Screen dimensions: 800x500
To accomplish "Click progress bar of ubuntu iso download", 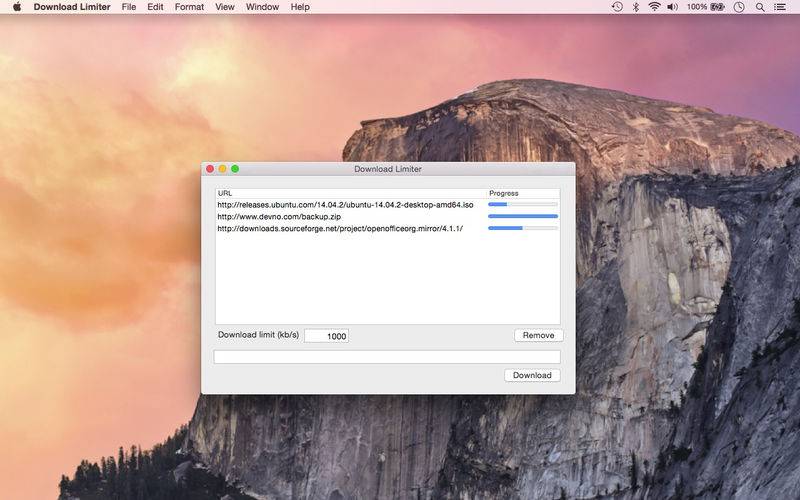I will coord(522,204).
